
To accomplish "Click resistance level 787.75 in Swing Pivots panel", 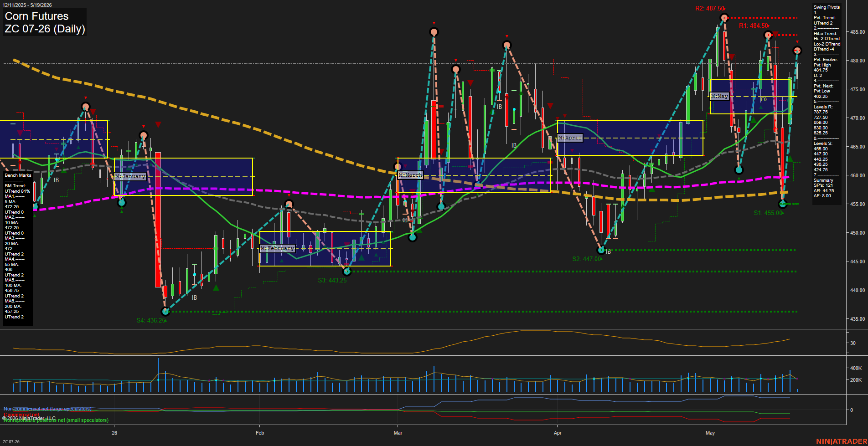I will pyautogui.click(x=821, y=112).
